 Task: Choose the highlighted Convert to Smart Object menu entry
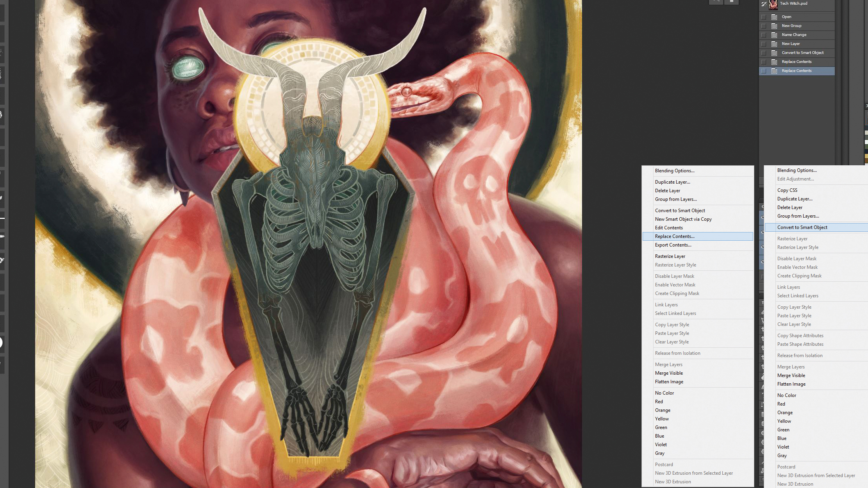[816, 227]
